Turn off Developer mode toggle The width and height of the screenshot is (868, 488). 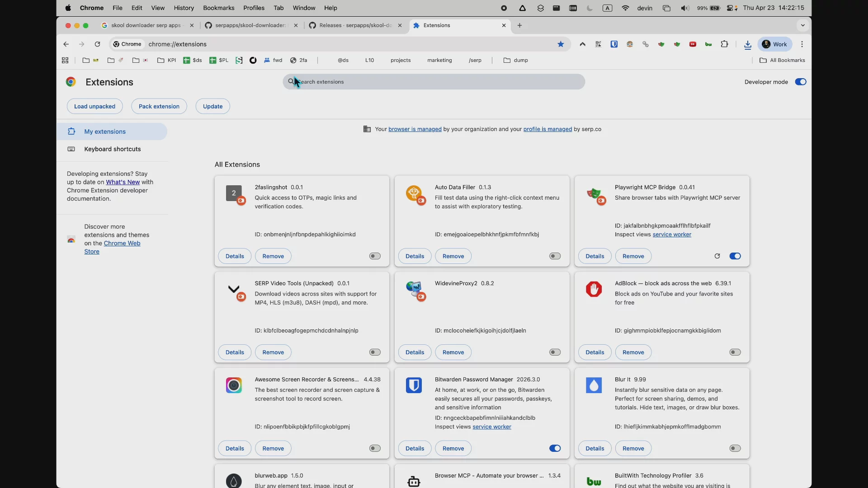pos(800,82)
